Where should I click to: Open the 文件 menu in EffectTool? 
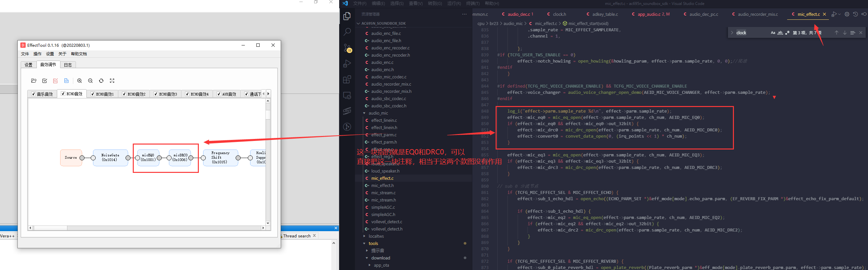pyautogui.click(x=25, y=54)
